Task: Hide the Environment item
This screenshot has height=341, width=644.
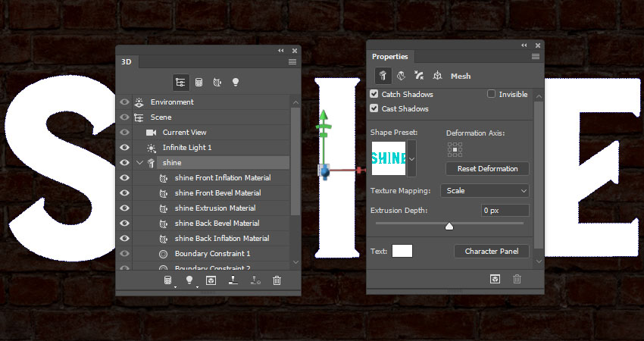Action: tap(124, 102)
